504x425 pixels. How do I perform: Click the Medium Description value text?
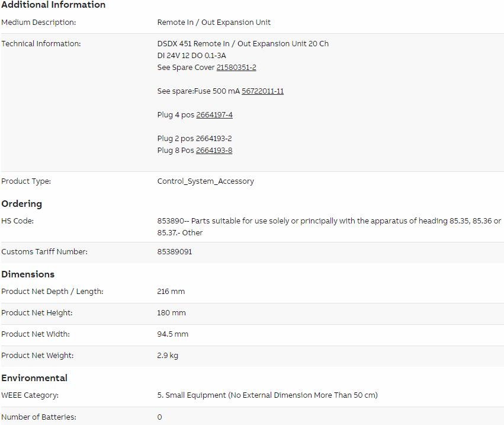214,23
